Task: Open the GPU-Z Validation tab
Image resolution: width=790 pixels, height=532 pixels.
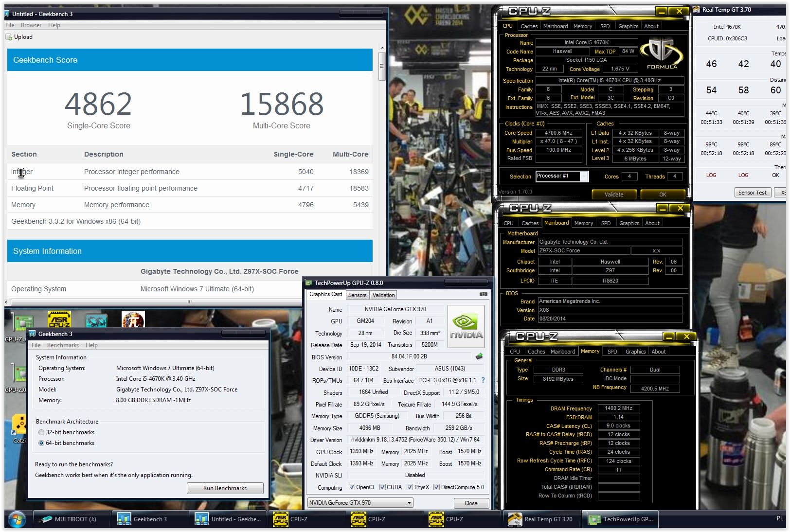Action: [x=383, y=295]
